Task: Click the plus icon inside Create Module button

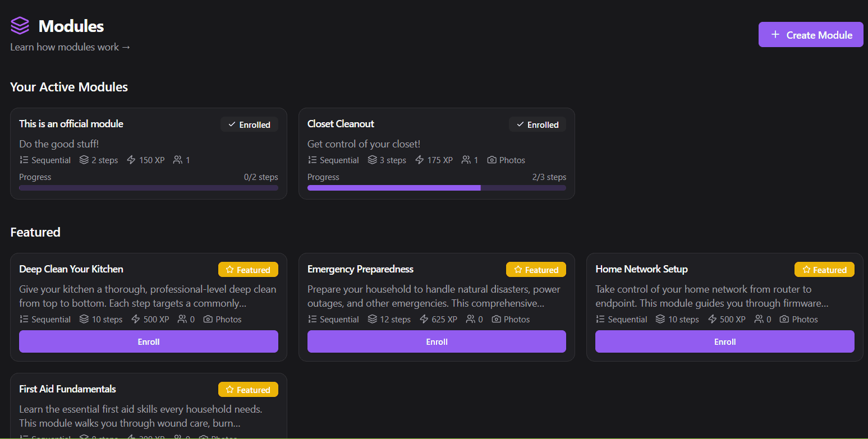Action: 775,34
